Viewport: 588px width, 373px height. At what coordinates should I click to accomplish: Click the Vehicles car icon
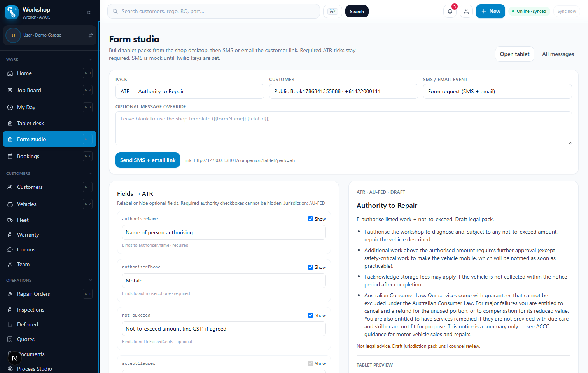pos(10,204)
